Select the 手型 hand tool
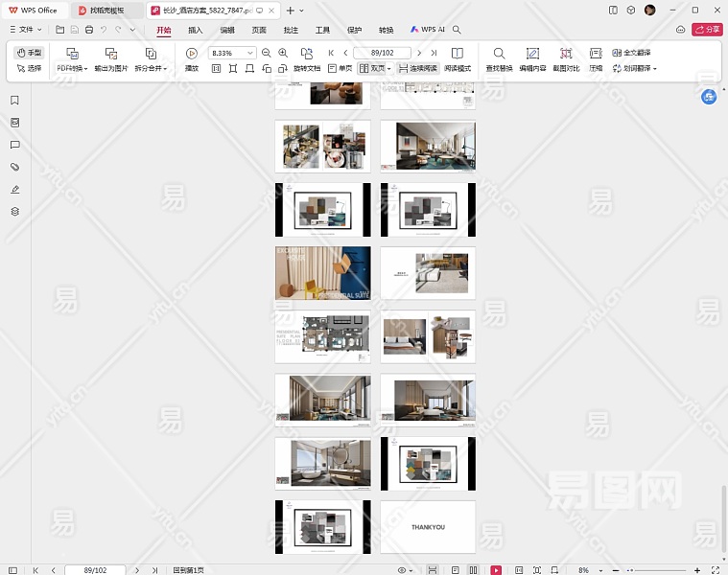The width and height of the screenshot is (728, 575). coord(30,53)
